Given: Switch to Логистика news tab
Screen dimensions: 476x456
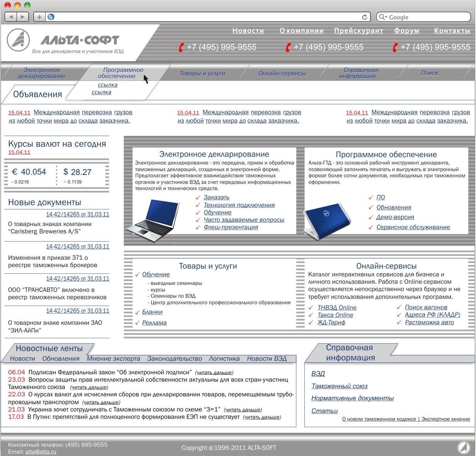Looking at the screenshot, I should coord(224,358).
